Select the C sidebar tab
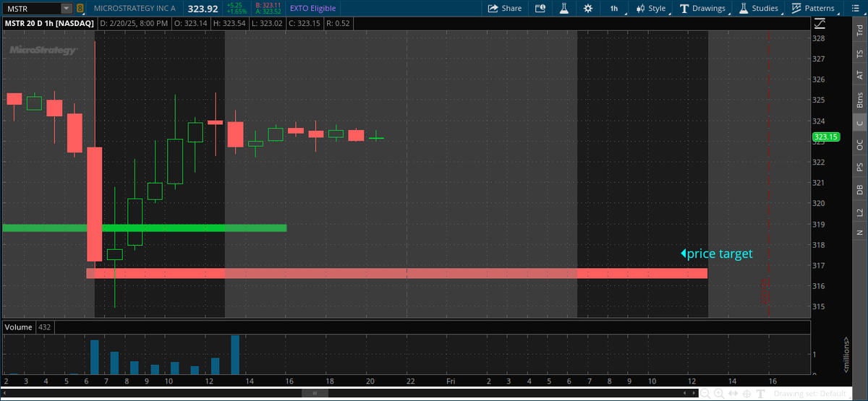 tap(860, 124)
